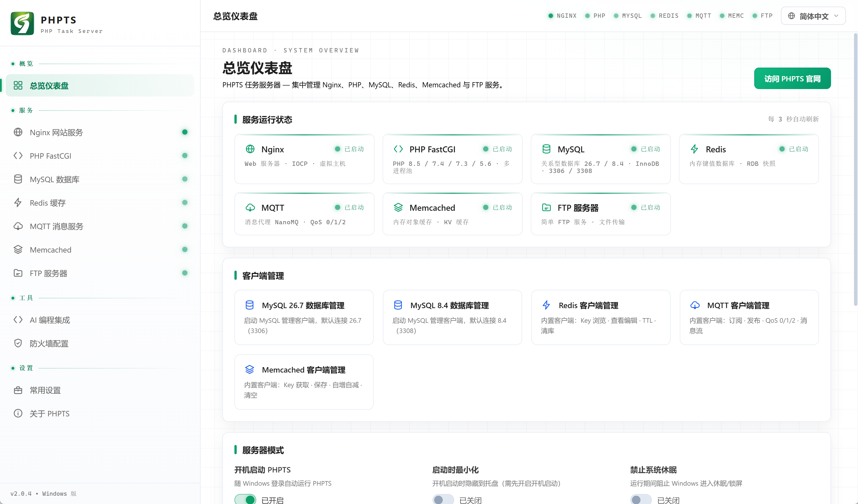Click the database icon in MySQL status card

pos(546,149)
